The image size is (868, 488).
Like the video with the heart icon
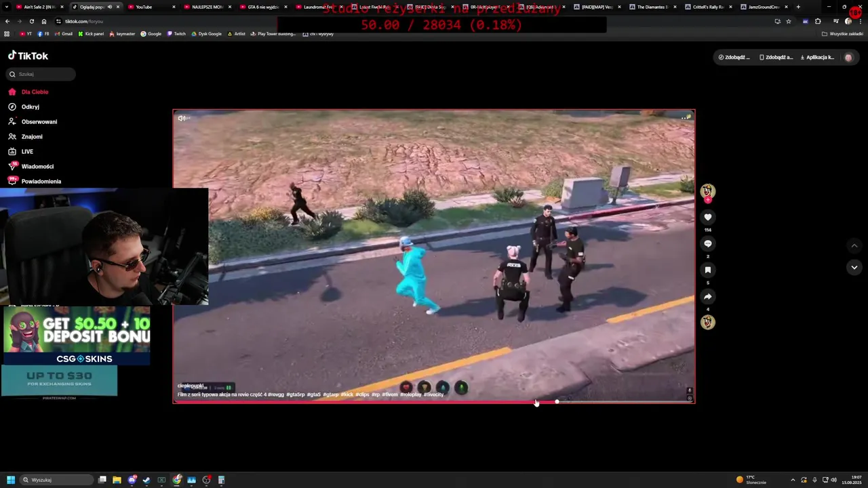[707, 217]
